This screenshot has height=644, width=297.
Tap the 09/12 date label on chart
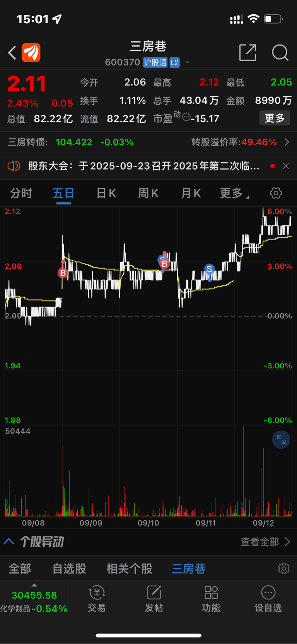[263, 523]
